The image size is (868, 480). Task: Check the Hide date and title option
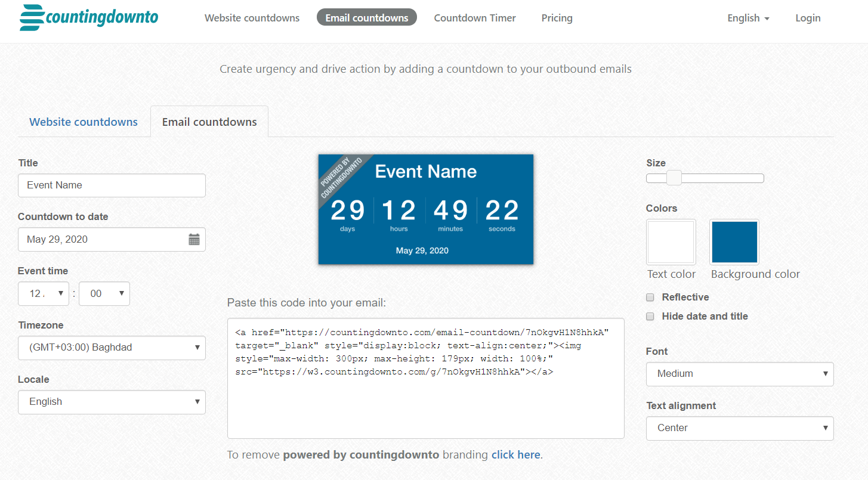650,317
